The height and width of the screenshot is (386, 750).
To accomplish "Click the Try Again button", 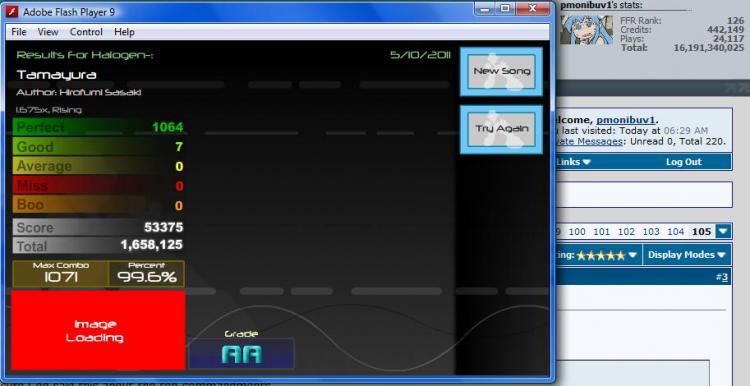I will coord(501,129).
